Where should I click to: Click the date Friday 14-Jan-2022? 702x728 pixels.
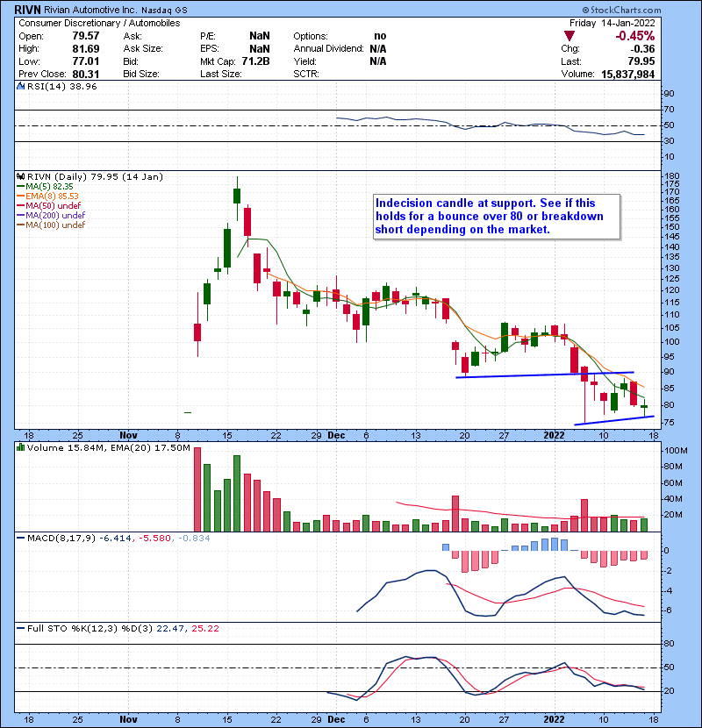point(612,23)
